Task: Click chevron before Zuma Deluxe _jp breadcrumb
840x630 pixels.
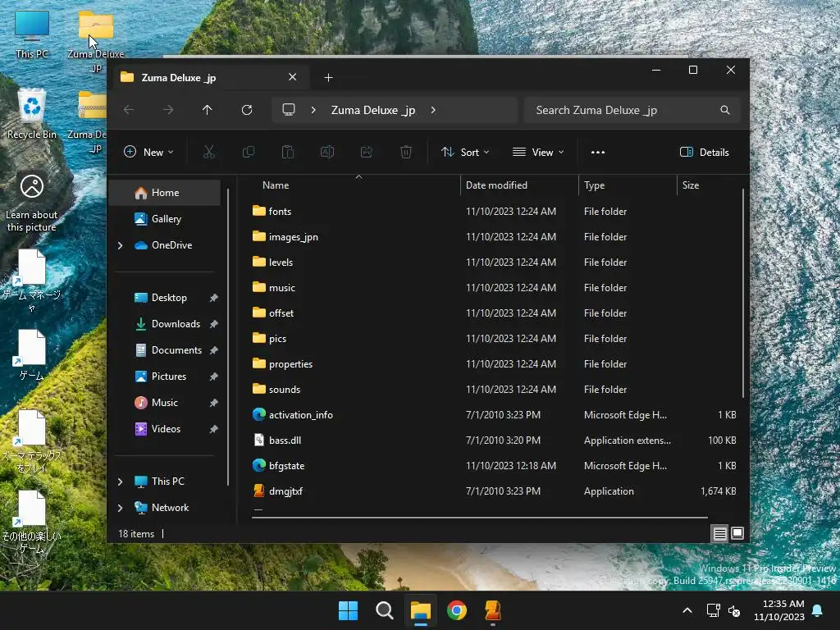Action: 313,110
